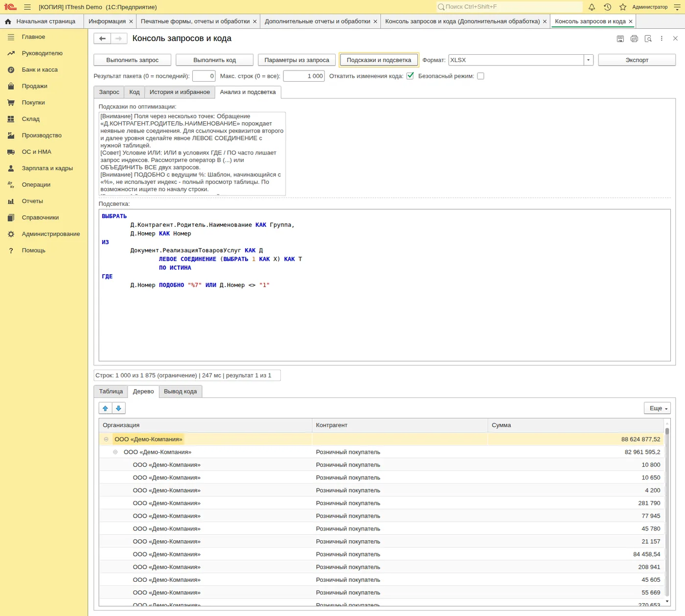
Task: Click the Подсказки и подсветка button
Action: (x=379, y=60)
